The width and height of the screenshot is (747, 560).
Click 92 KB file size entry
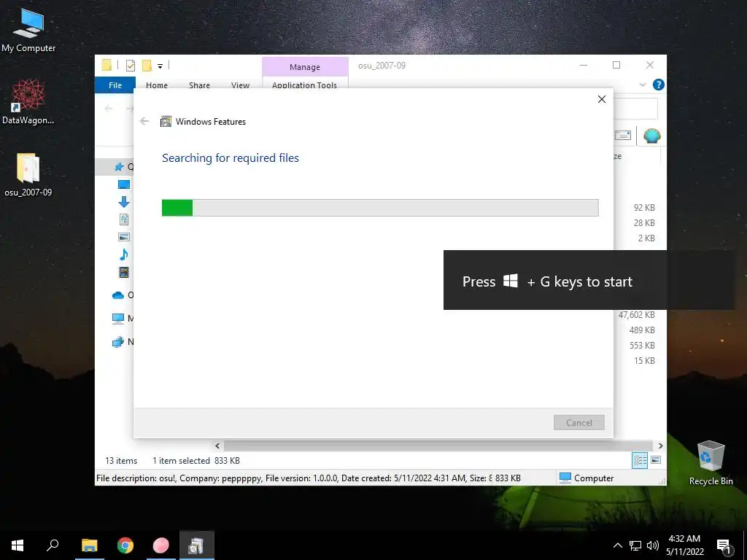tap(644, 208)
